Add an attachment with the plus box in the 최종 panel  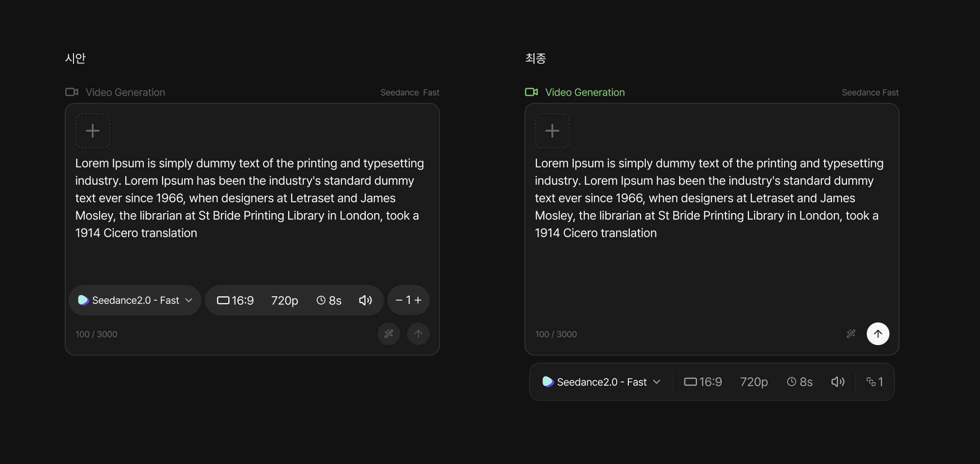(x=552, y=130)
